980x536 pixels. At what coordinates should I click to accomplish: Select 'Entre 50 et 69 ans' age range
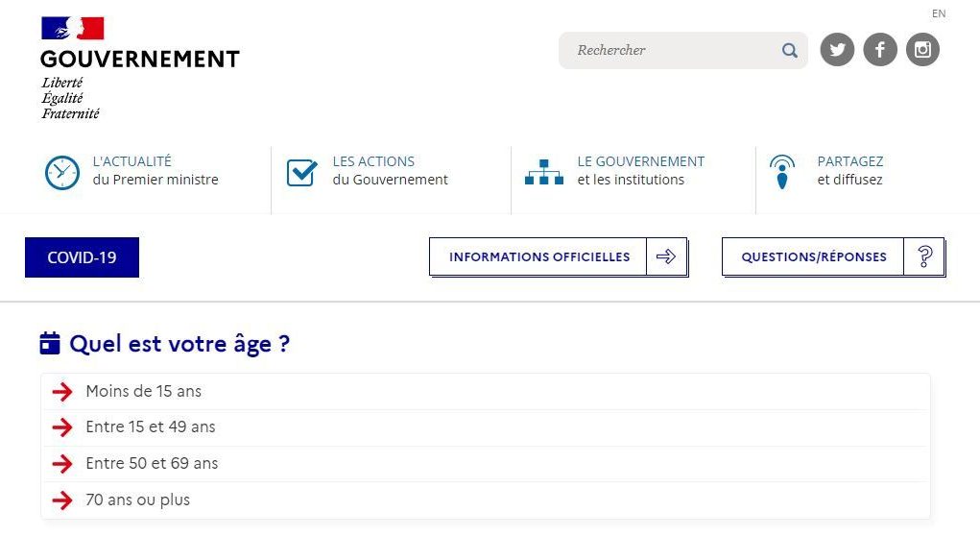click(x=152, y=463)
